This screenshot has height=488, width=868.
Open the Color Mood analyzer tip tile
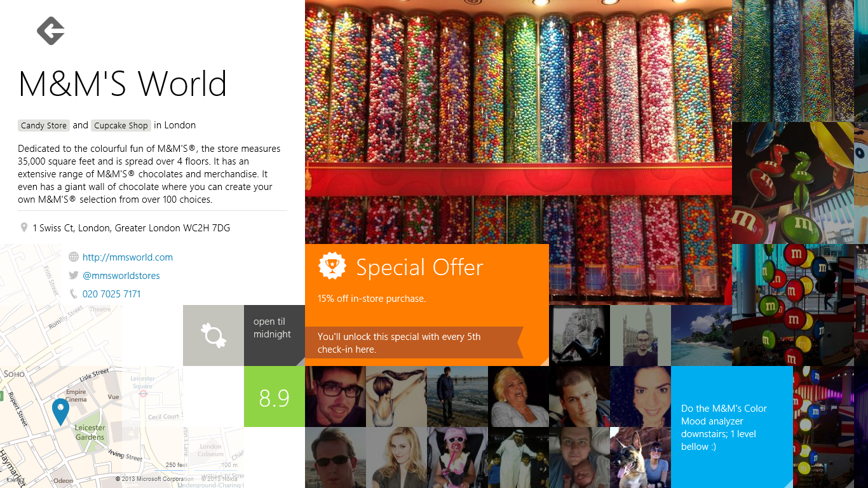click(x=732, y=427)
